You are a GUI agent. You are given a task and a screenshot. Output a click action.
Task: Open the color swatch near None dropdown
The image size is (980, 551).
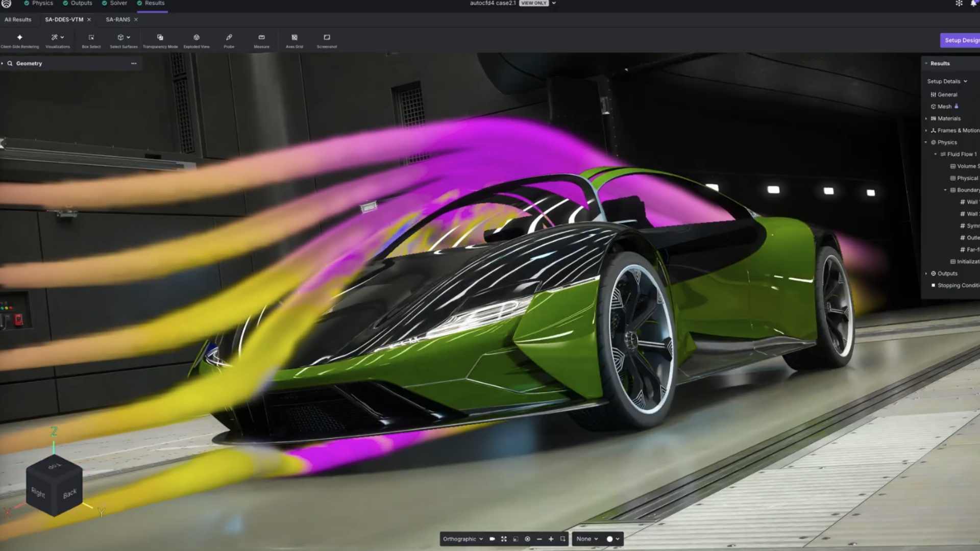[609, 539]
